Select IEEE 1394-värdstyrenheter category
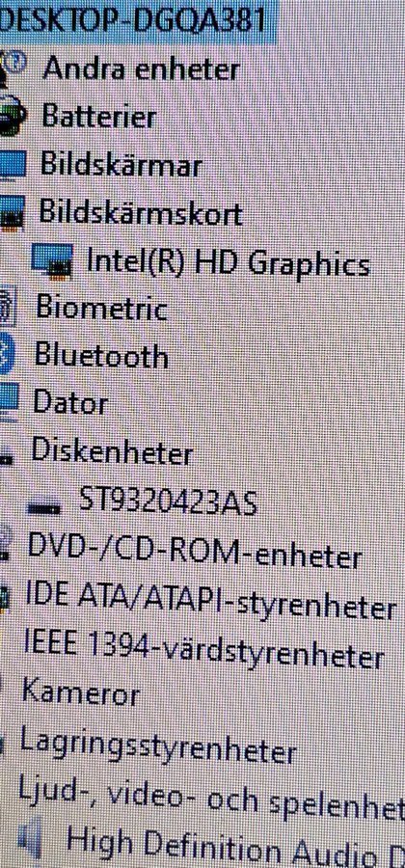 coord(204,652)
